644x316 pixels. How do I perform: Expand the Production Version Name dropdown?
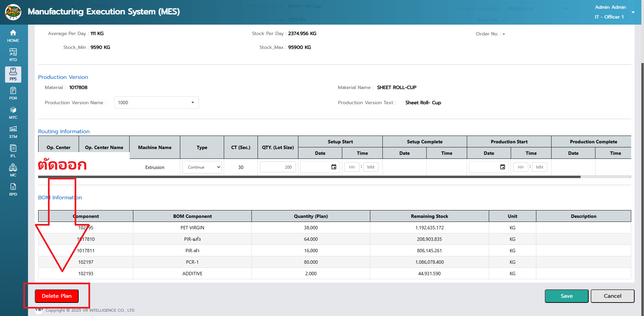coord(156,103)
